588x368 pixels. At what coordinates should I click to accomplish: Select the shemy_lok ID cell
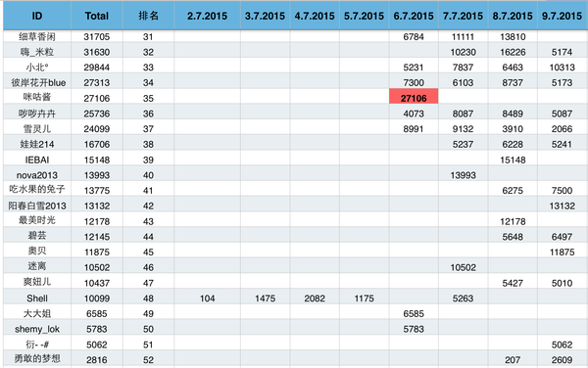click(x=37, y=329)
